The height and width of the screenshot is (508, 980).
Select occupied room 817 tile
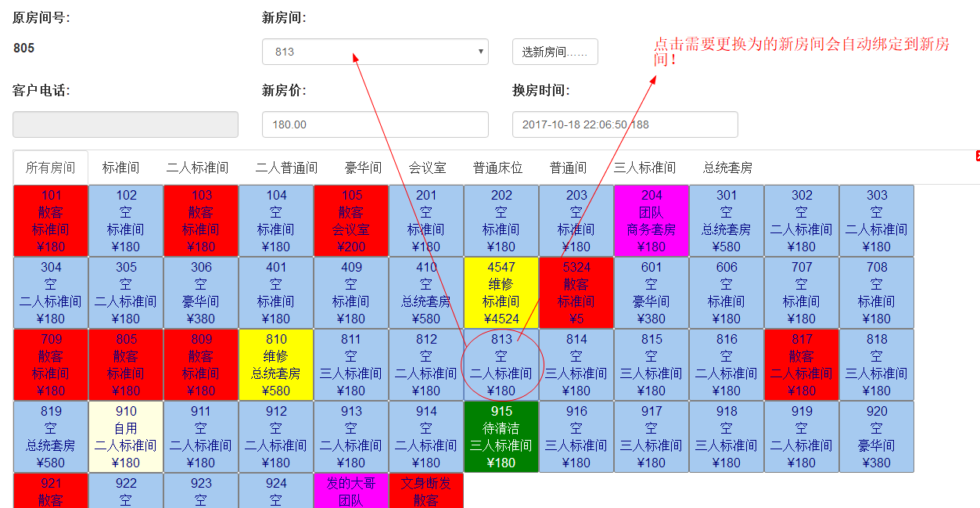coord(802,365)
